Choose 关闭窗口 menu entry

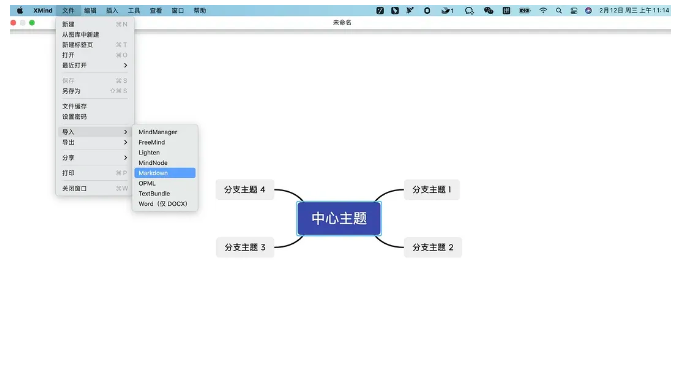tap(95, 188)
